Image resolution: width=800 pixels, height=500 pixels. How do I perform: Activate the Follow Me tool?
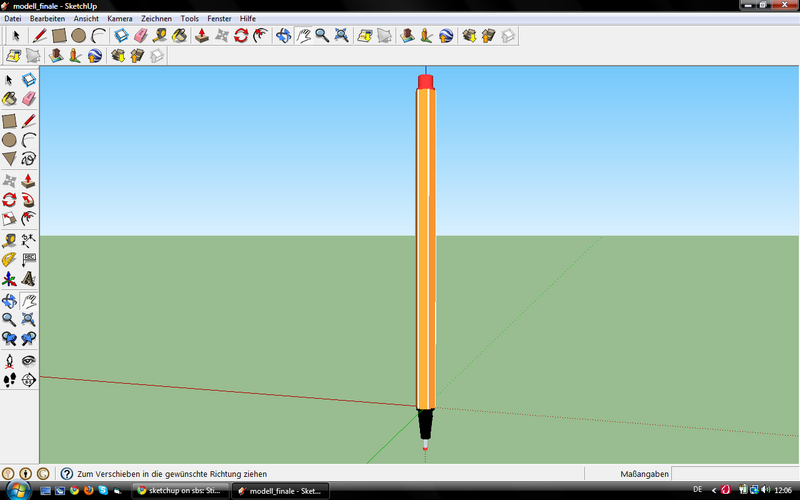click(29, 199)
